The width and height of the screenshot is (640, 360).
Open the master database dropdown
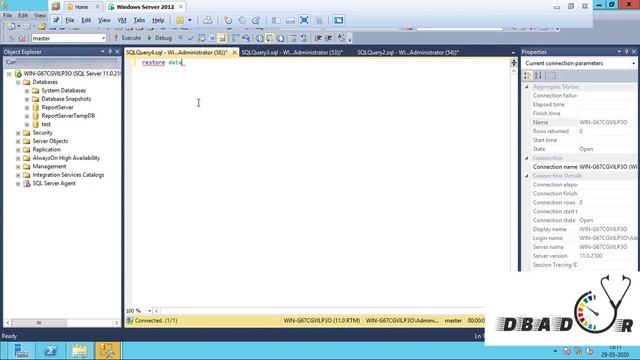tap(103, 38)
